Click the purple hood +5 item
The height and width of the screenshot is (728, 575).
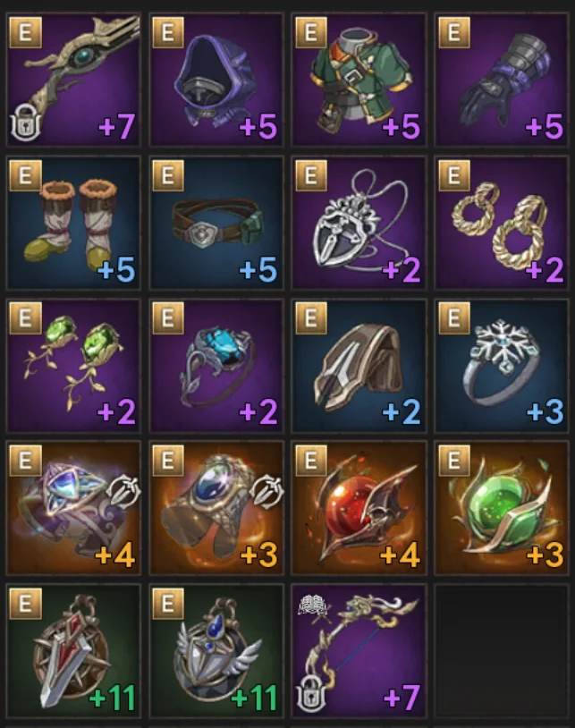[216, 80]
